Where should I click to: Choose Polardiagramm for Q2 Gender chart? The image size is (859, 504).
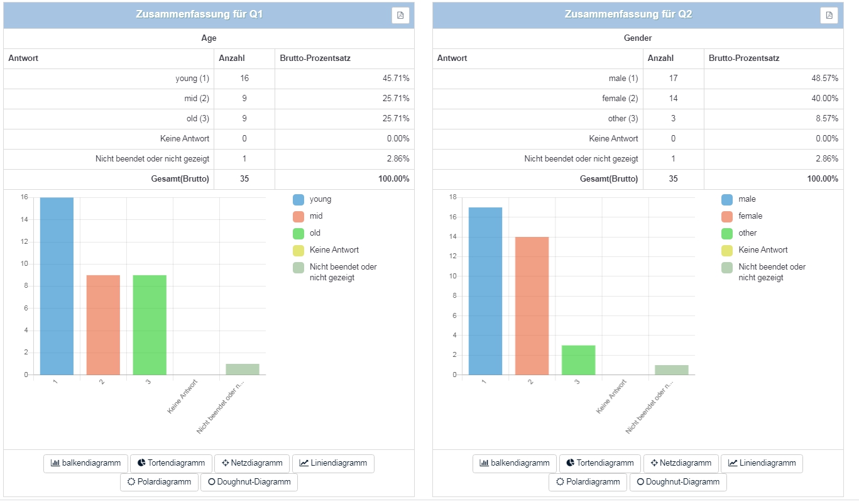click(x=588, y=482)
